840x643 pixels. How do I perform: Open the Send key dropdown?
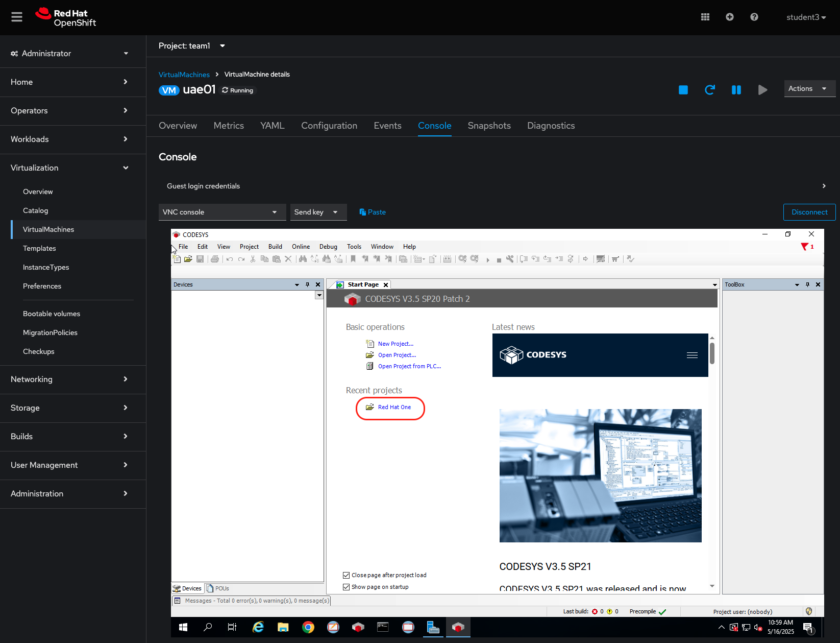coord(318,212)
